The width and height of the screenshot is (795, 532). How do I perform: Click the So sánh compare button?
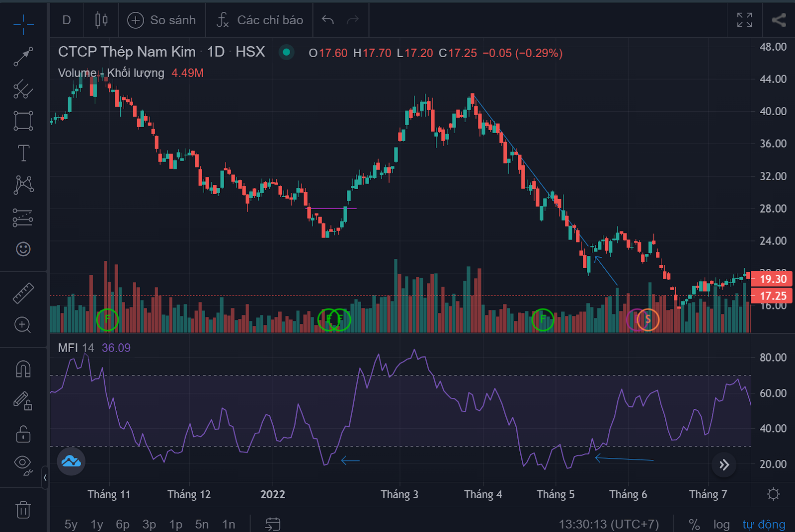pyautogui.click(x=162, y=20)
